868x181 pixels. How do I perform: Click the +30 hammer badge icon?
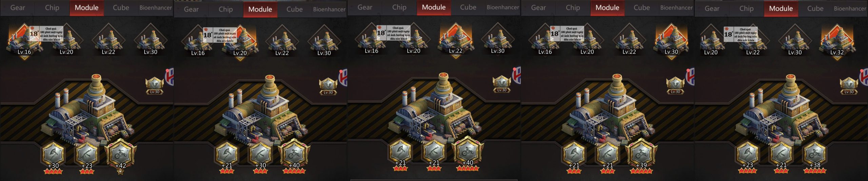pos(260,154)
